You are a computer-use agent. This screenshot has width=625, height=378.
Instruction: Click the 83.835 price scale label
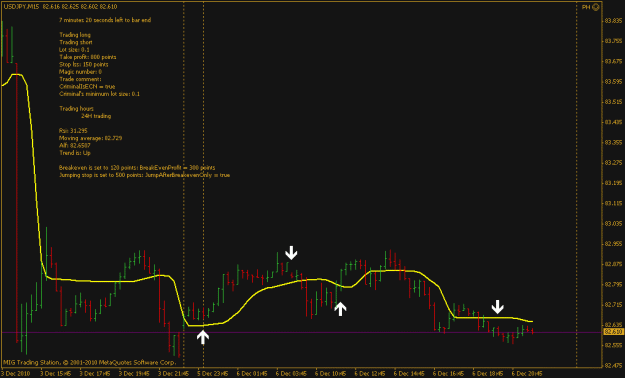pos(613,21)
